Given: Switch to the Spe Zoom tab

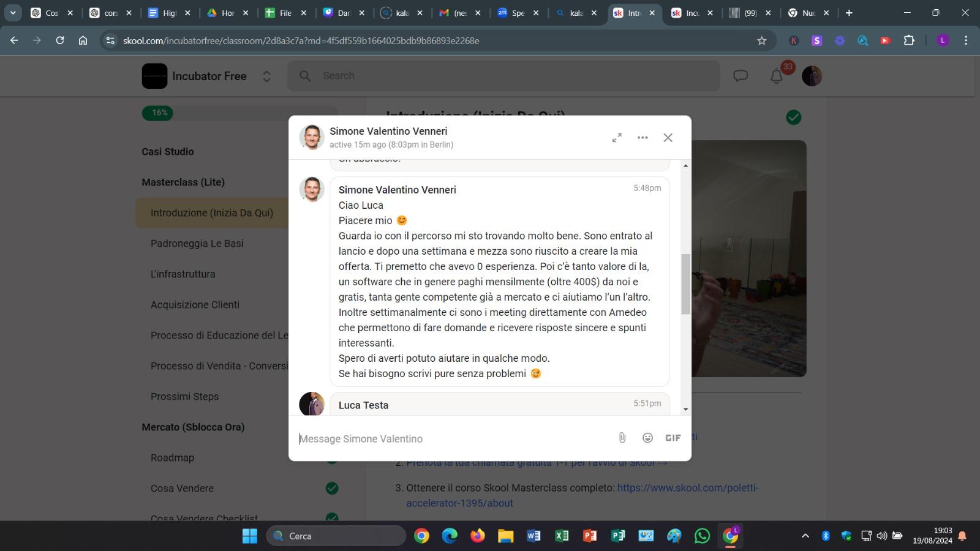Looking at the screenshot, I should (x=518, y=13).
